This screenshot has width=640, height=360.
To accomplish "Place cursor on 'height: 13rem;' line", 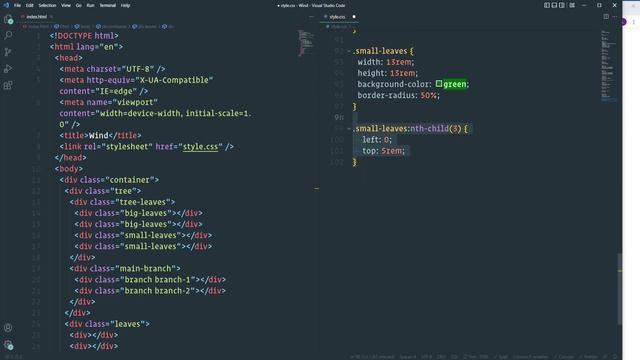I will click(x=388, y=73).
